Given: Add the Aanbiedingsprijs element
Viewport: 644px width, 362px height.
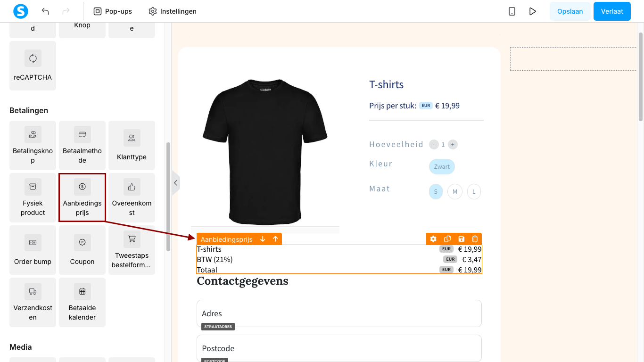Looking at the screenshot, I should click(x=82, y=197).
